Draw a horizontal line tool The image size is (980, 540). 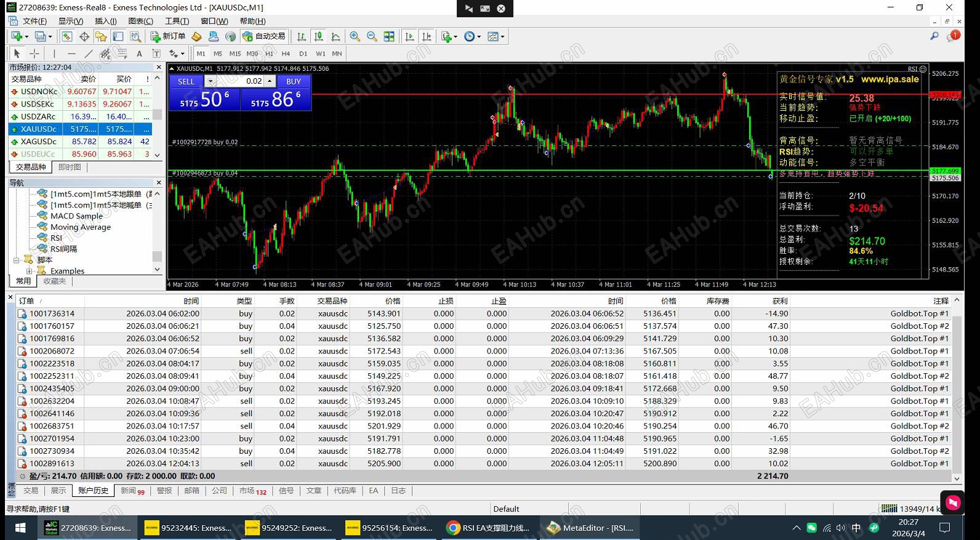71,54
